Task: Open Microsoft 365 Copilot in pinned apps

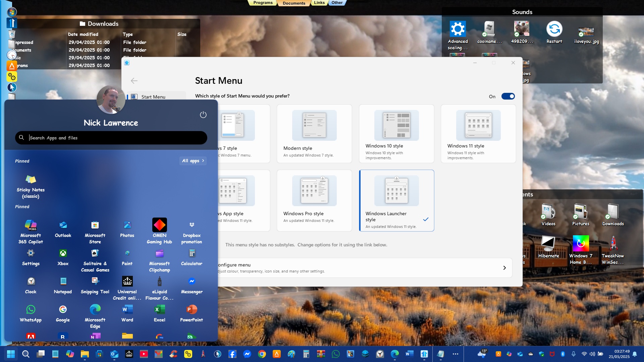Action: coord(31,231)
